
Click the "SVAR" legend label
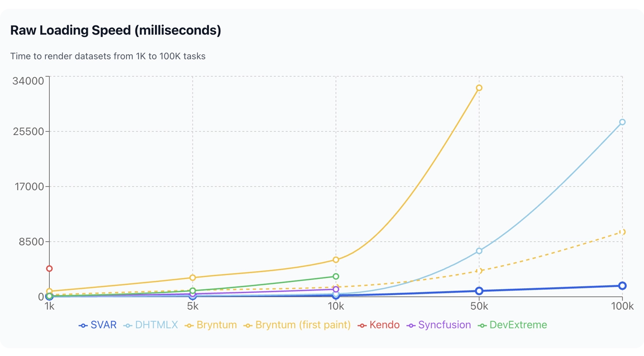pos(103,325)
